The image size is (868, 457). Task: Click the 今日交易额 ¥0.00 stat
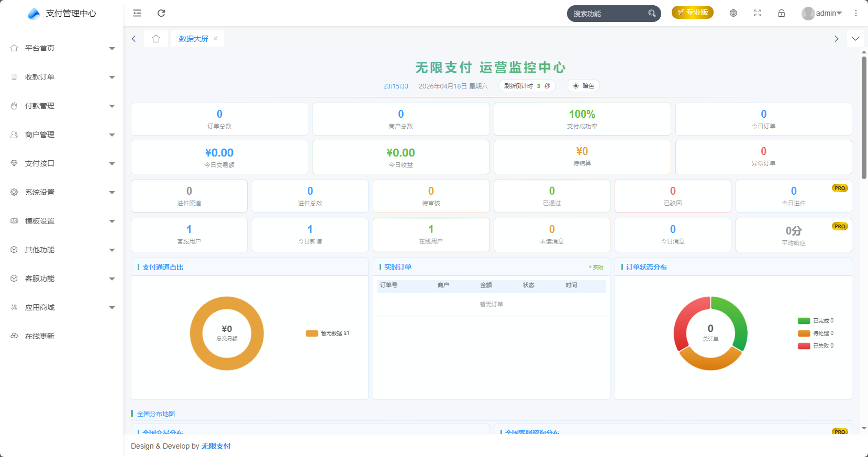pyautogui.click(x=219, y=157)
